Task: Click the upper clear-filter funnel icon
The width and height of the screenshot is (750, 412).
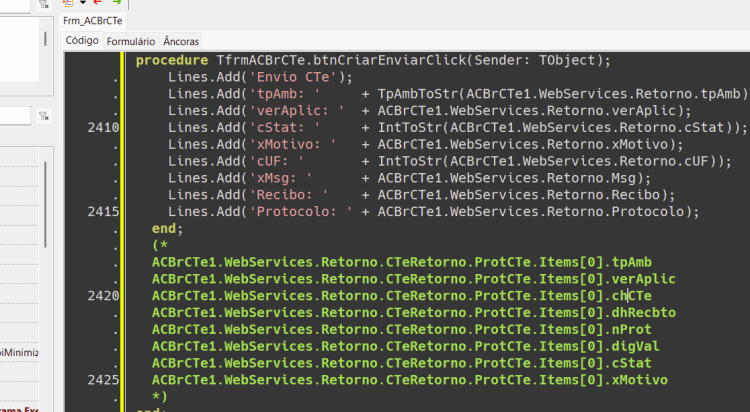Action: click(44, 4)
